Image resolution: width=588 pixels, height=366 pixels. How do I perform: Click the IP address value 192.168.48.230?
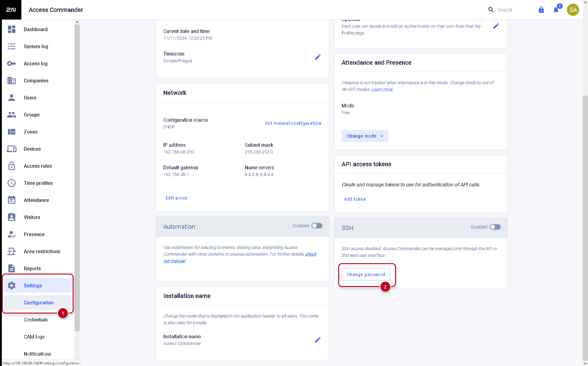(178, 152)
